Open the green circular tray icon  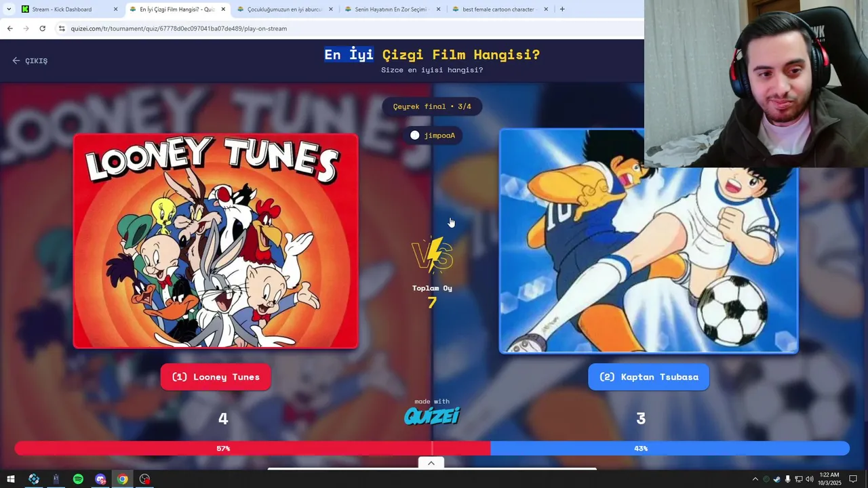click(x=766, y=479)
